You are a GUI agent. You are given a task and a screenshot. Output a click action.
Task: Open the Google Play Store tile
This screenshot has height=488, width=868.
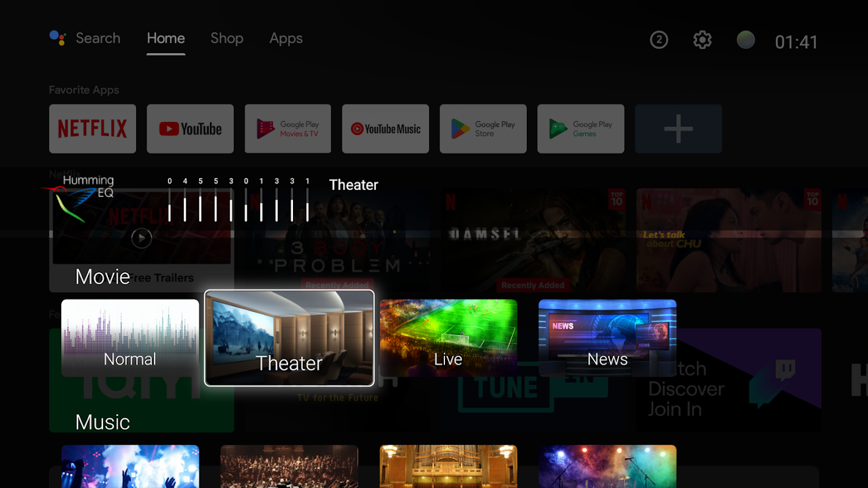pos(483,129)
